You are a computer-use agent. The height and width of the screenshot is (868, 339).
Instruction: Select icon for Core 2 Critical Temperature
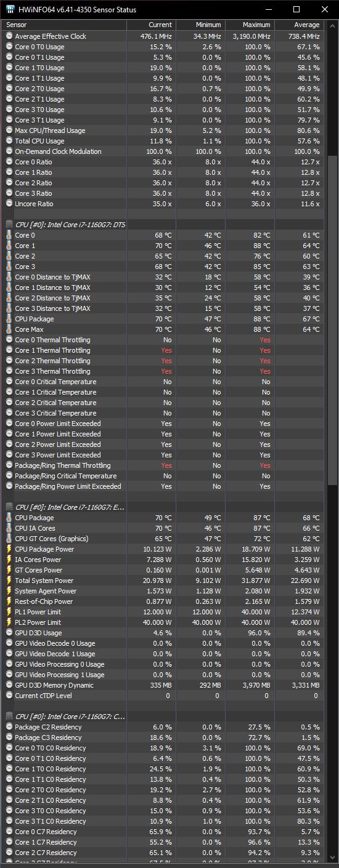pos(9,403)
